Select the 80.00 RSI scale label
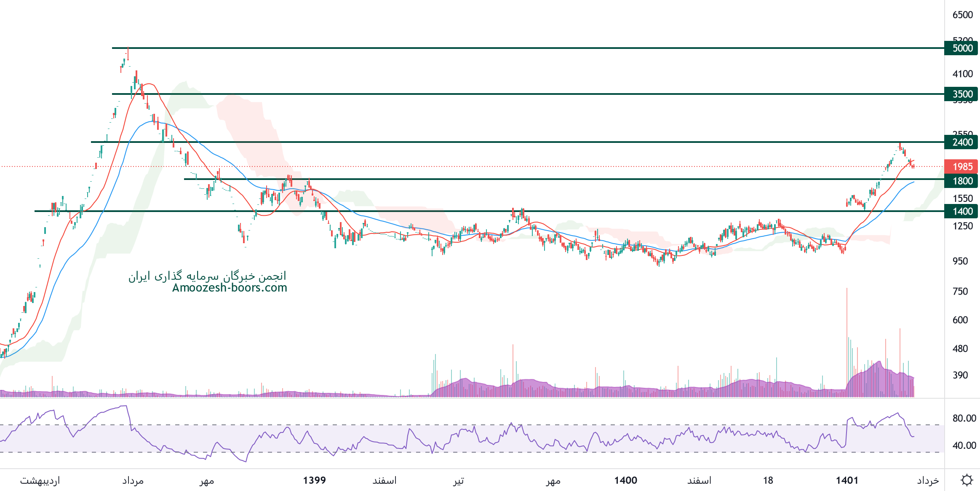 tap(964, 418)
